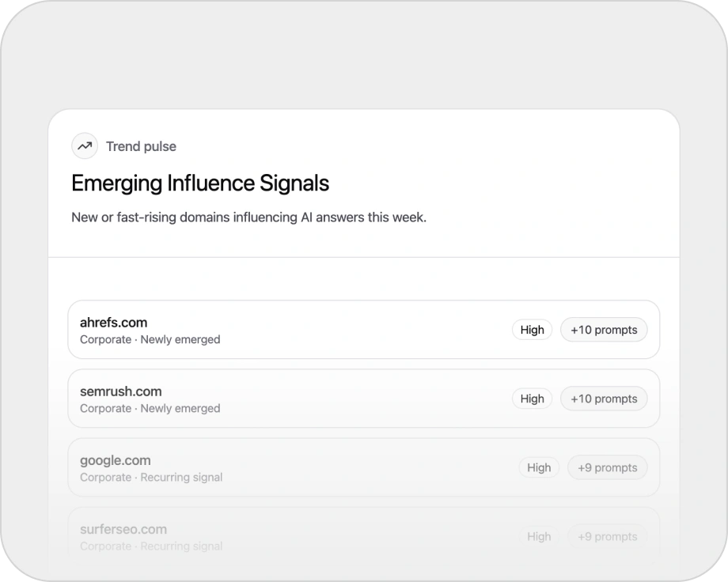The height and width of the screenshot is (582, 728).
Task: Open the +10 prompts chip for ahrefs.com
Action: click(x=604, y=330)
